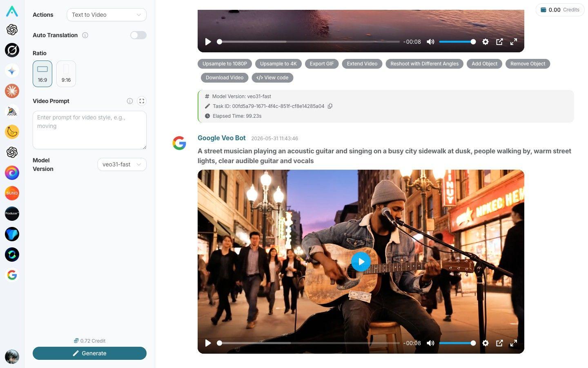Click the Upsample to 4K button

click(x=278, y=64)
